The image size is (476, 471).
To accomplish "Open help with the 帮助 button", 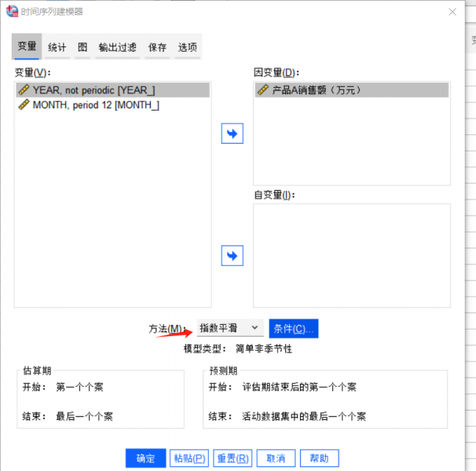I will pos(320,458).
